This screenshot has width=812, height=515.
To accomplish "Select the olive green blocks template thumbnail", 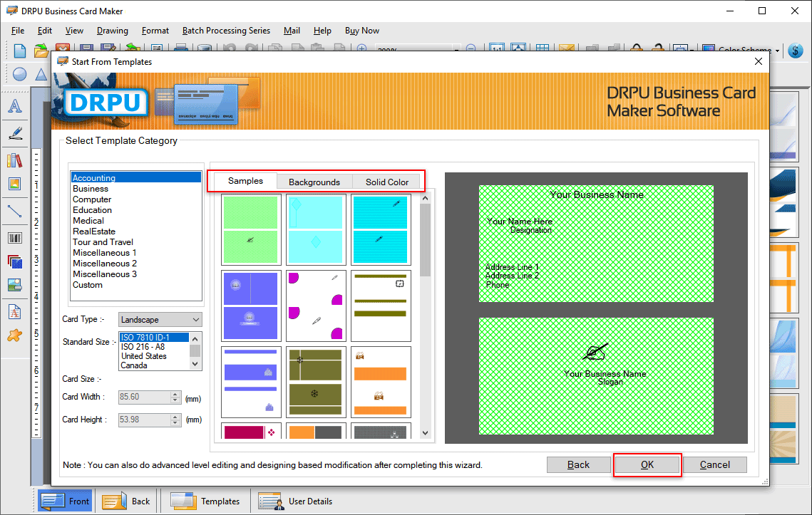I will (316, 382).
